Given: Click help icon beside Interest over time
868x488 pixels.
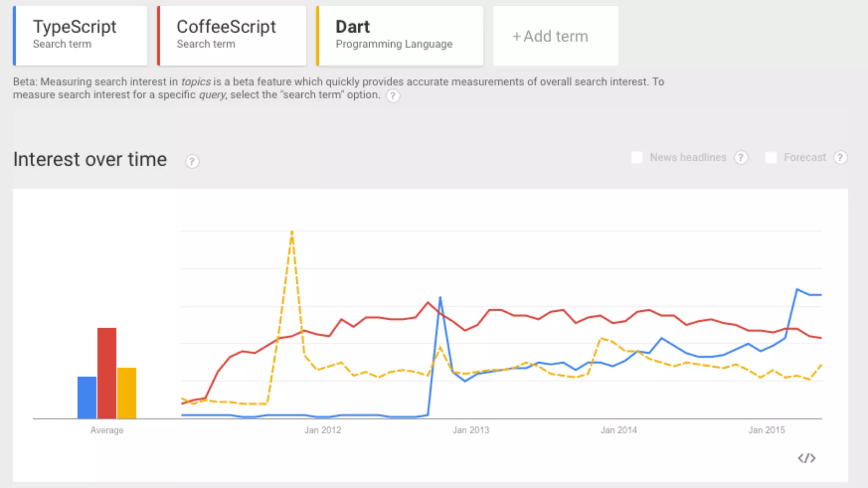Looking at the screenshot, I should [x=192, y=161].
